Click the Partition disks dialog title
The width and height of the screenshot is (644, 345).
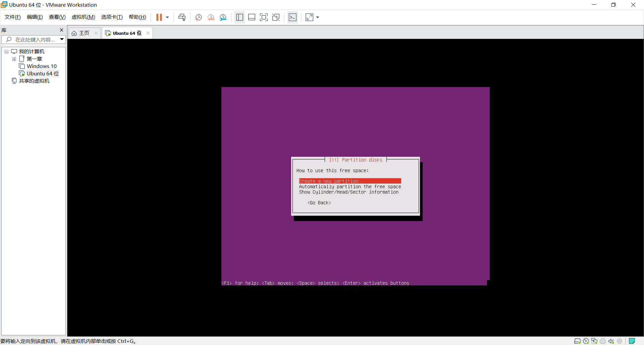coord(356,160)
